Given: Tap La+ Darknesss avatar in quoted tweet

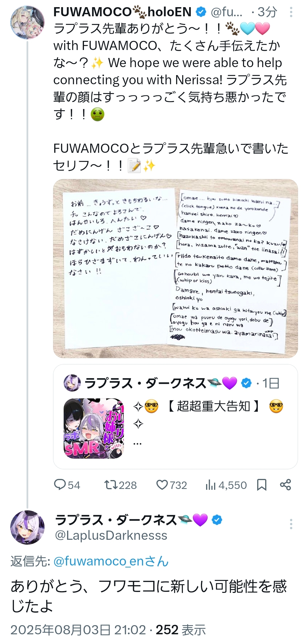Looking at the screenshot, I should (x=72, y=383).
